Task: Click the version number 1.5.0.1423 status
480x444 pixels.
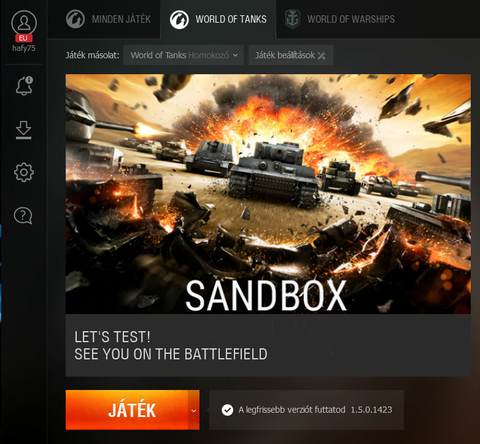Action: pos(371,410)
